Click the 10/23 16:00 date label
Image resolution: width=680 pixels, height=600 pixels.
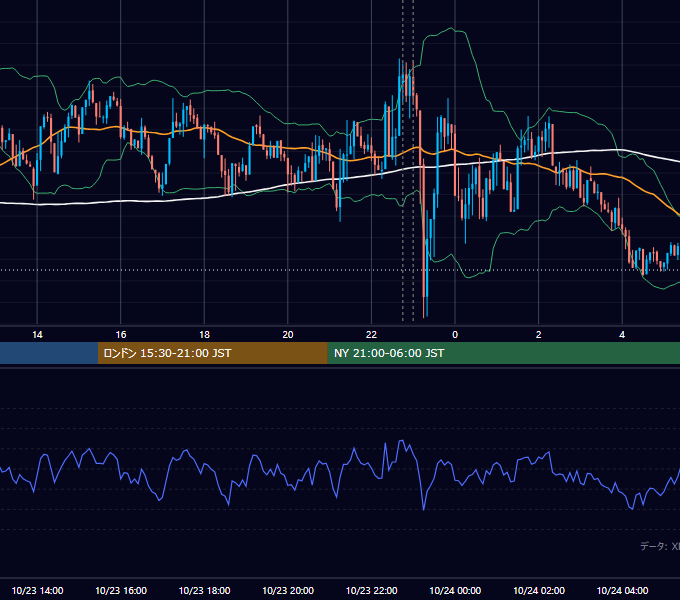point(121,590)
